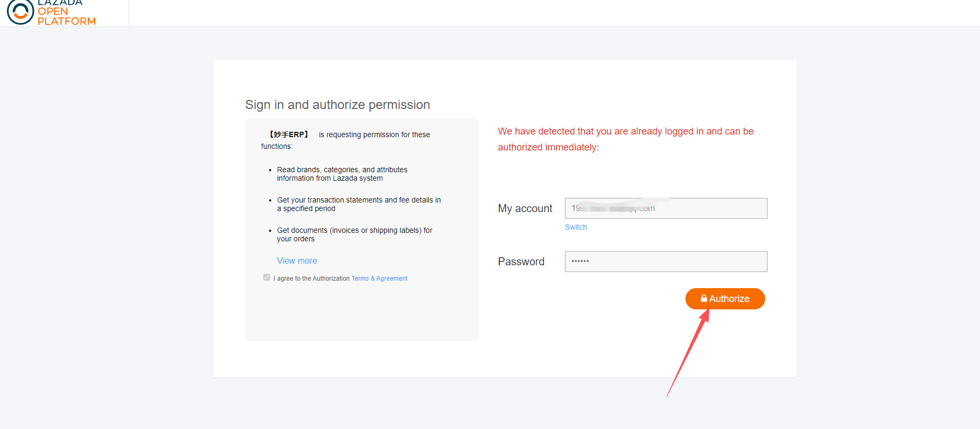
Task: Click the "Get documents" permission item
Action: click(x=354, y=234)
